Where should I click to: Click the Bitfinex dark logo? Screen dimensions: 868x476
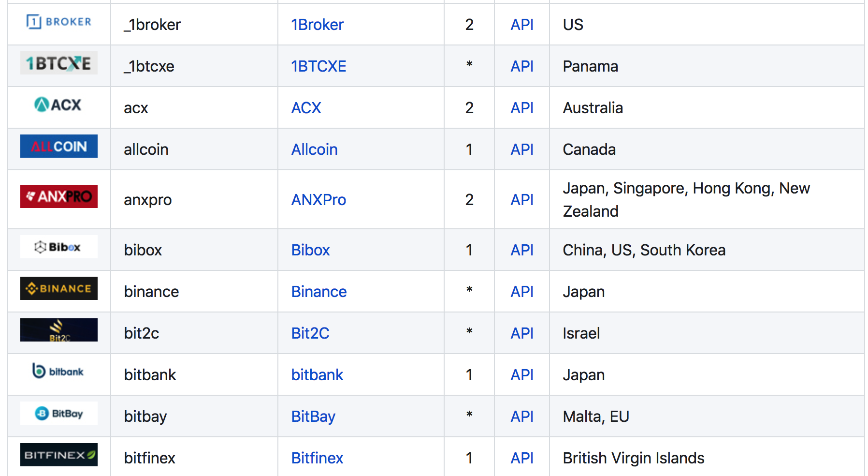point(59,455)
